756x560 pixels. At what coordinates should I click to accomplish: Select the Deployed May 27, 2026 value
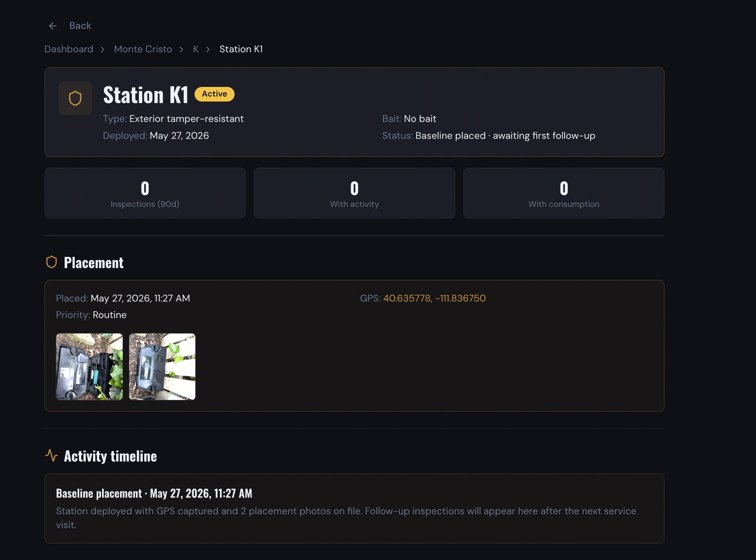click(x=179, y=136)
